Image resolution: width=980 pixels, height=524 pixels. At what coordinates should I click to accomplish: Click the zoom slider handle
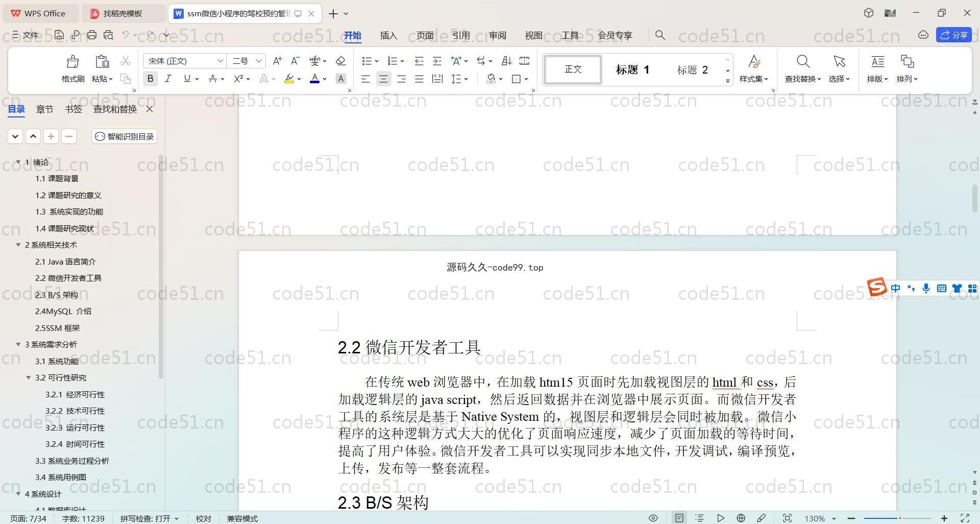900,518
